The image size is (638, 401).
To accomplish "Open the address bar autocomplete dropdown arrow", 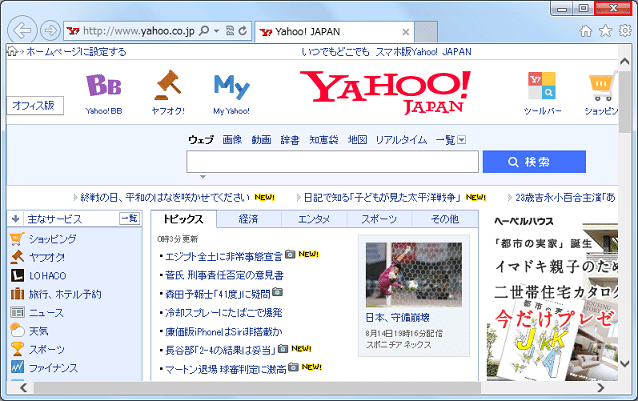I will pyautogui.click(x=216, y=31).
